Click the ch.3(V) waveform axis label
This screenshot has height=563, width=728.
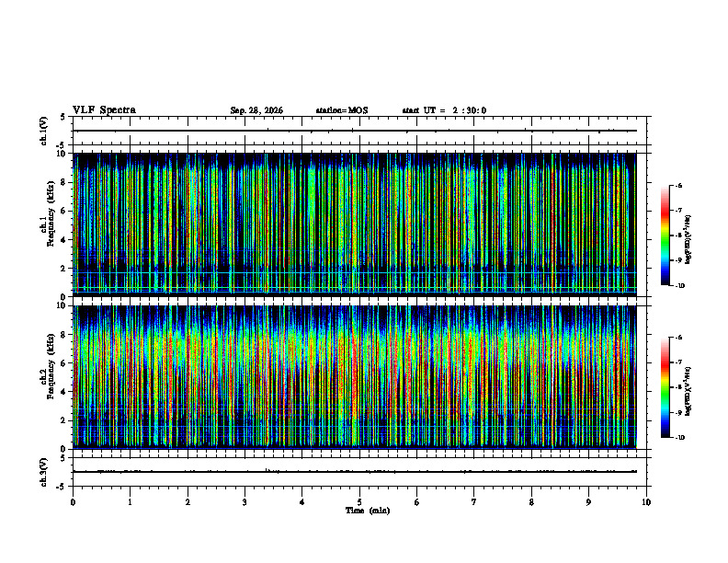44,472
